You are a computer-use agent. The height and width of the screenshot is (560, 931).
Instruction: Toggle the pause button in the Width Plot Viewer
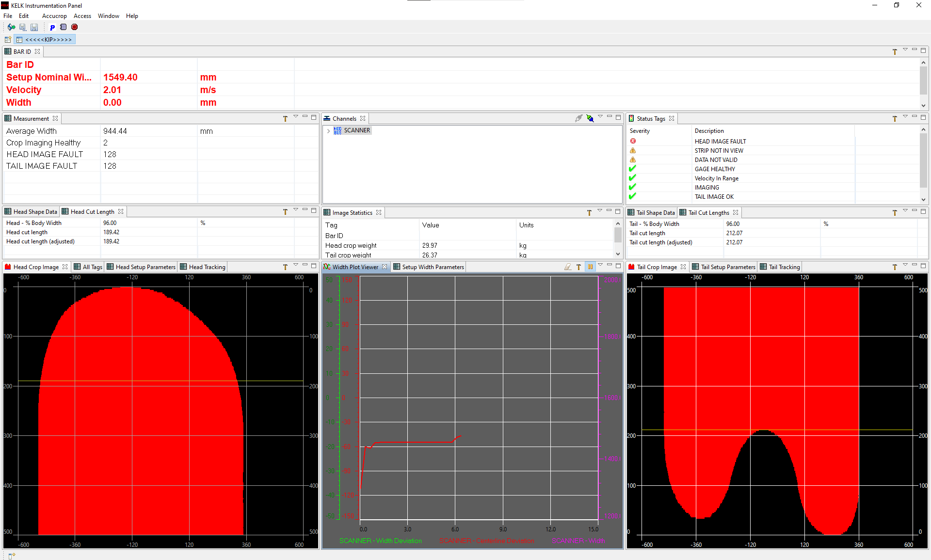[x=590, y=267]
